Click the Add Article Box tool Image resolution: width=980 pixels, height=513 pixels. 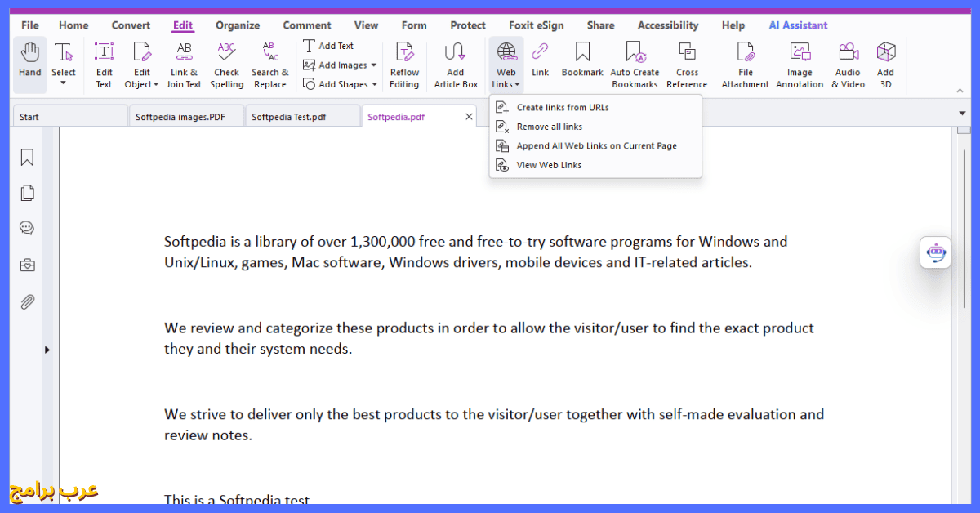(456, 64)
